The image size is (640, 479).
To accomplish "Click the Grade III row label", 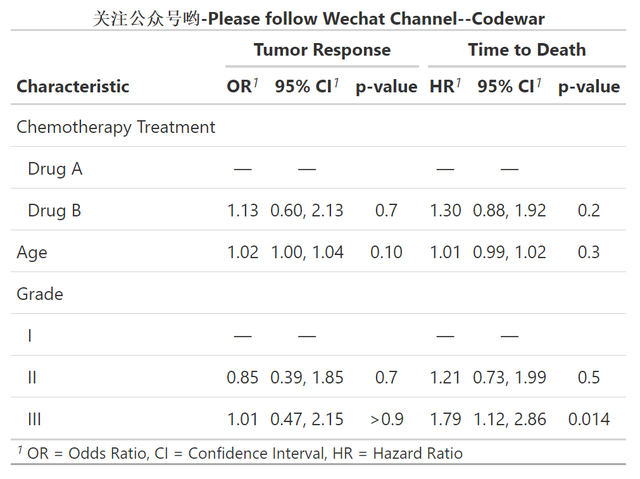I will 35,419.
